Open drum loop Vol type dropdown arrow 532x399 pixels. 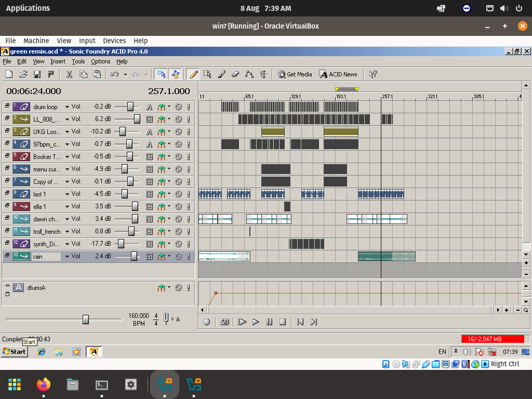pos(67,107)
